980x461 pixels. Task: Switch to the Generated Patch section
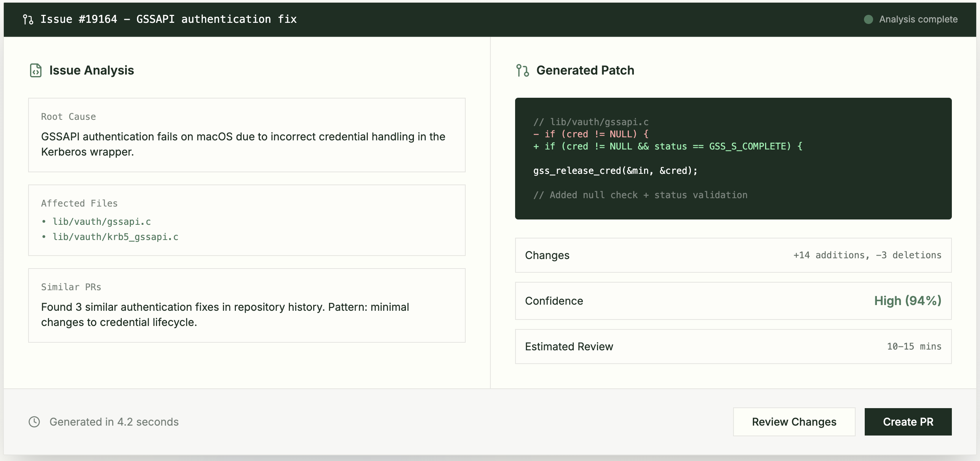click(585, 70)
